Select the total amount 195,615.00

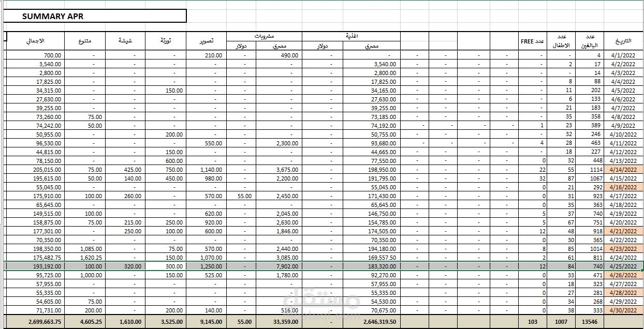coord(34,178)
